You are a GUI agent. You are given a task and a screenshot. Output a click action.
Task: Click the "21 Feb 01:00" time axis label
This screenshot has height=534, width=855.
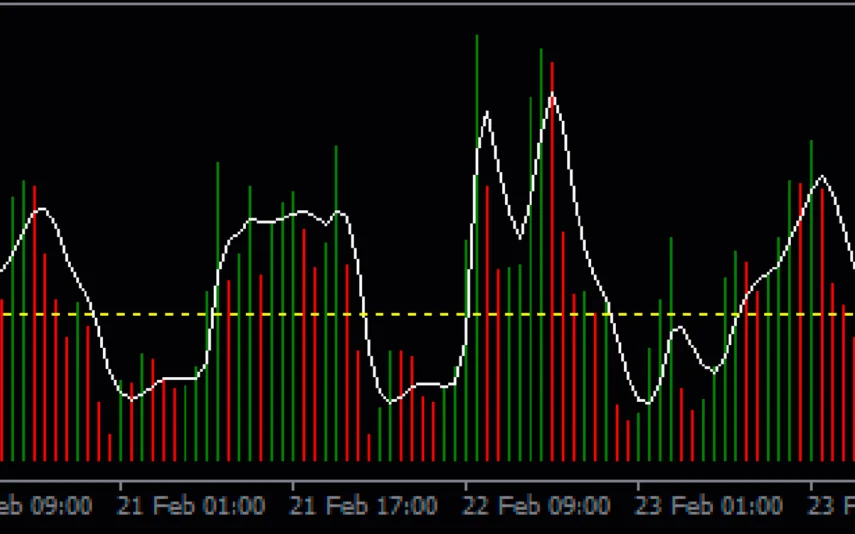[x=191, y=505]
